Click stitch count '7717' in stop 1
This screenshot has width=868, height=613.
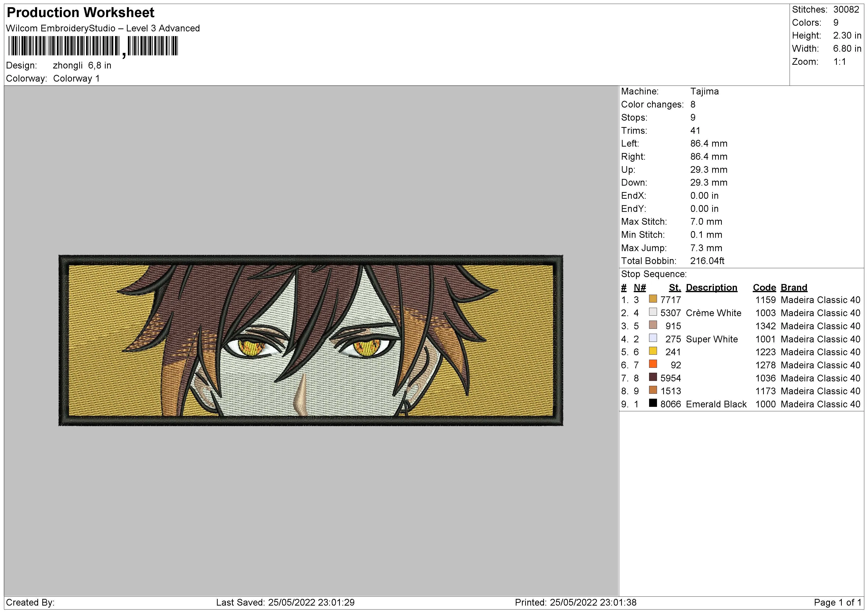pos(671,300)
